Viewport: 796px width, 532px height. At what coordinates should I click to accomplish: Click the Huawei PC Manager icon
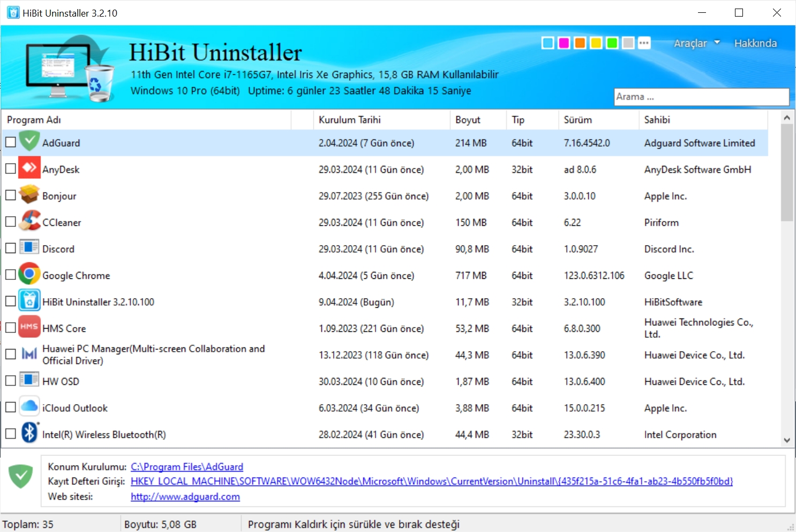29,354
